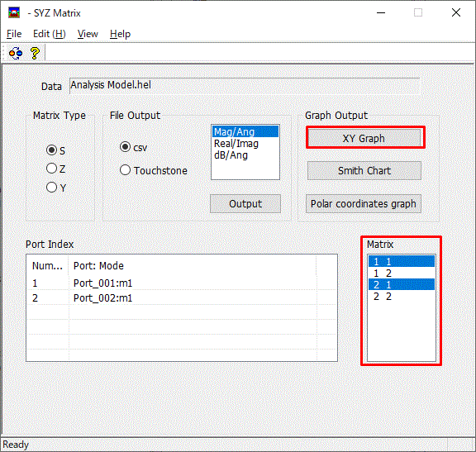Open the Help menu
The width and height of the screenshot is (476, 452).
[120, 34]
